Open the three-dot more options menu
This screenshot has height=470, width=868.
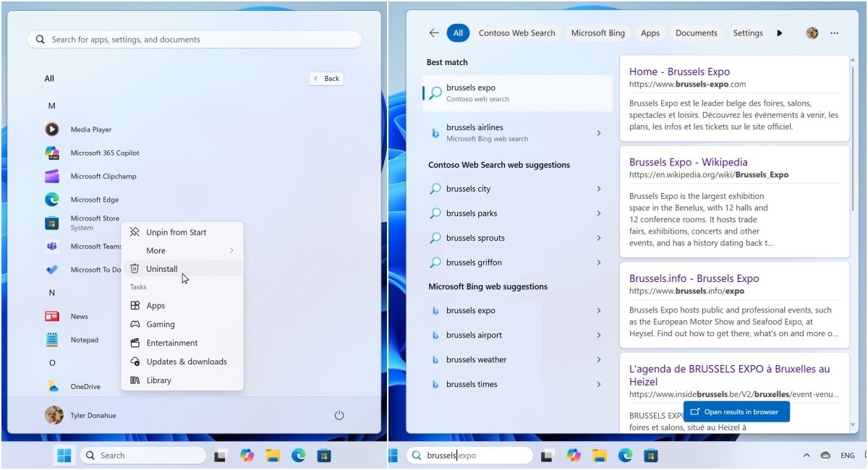834,33
